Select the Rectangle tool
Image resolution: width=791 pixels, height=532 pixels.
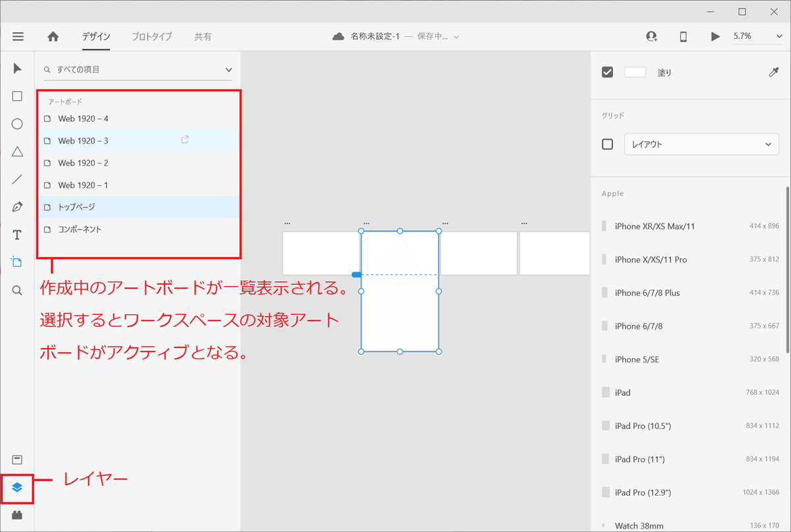pyautogui.click(x=17, y=96)
